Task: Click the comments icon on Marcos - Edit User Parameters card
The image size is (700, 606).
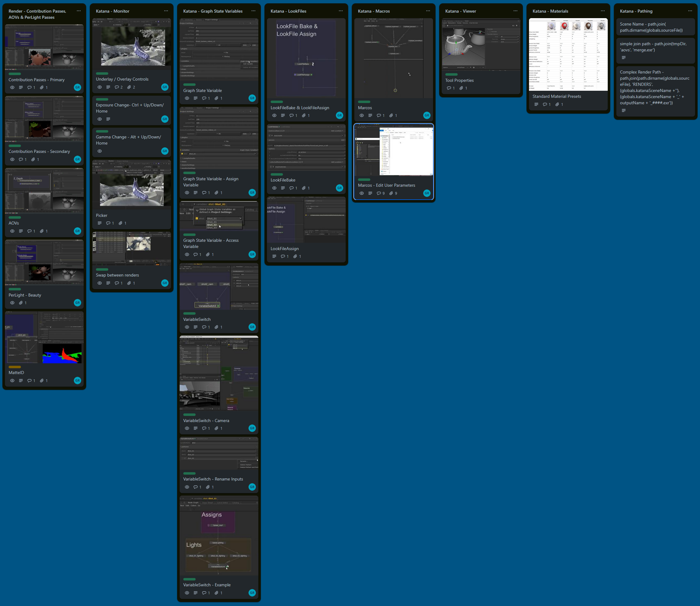Action: tap(379, 193)
